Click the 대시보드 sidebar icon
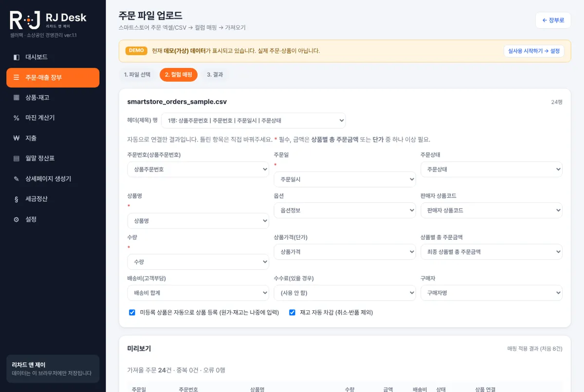The width and height of the screenshot is (584, 392). tap(17, 57)
